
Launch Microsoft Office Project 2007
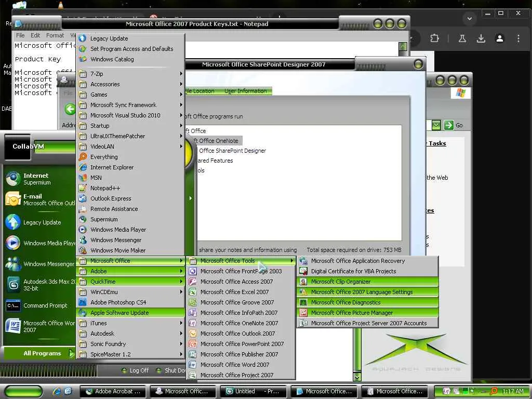click(x=241, y=375)
